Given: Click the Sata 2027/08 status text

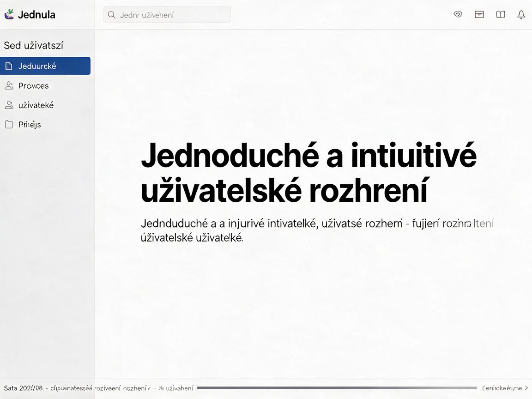Looking at the screenshot, I should pos(23,388).
